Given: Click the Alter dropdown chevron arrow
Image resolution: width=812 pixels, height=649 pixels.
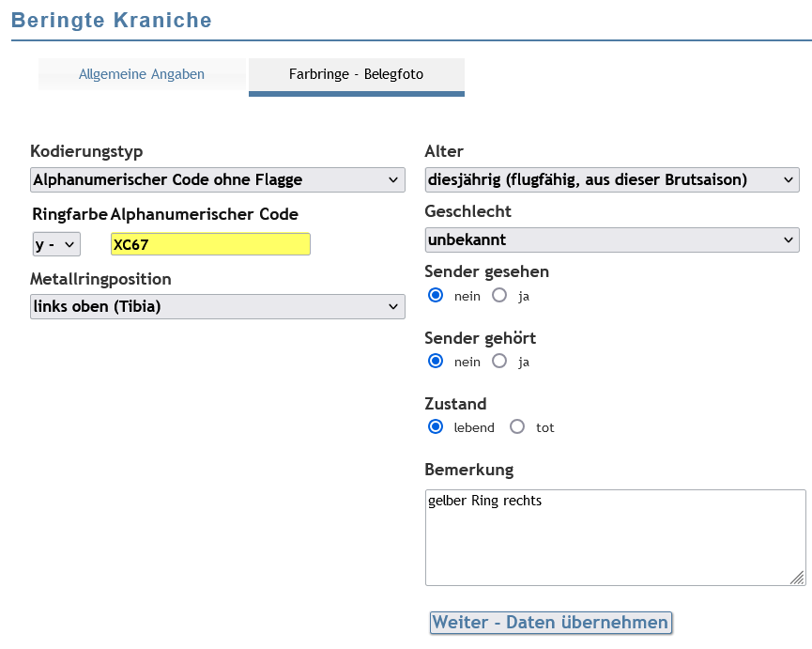Looking at the screenshot, I should pos(789,179).
